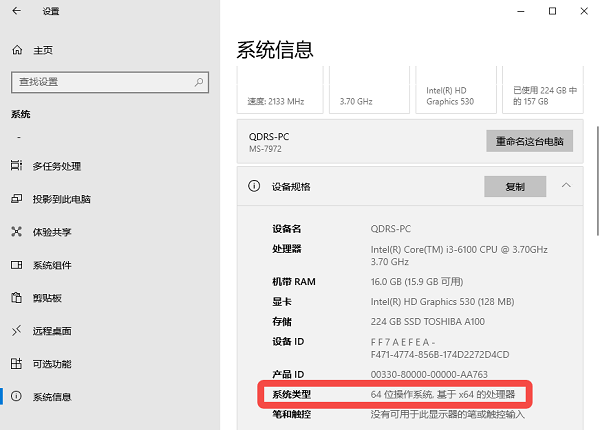
Task: Click the 设备规格 section title
Action: [291, 187]
